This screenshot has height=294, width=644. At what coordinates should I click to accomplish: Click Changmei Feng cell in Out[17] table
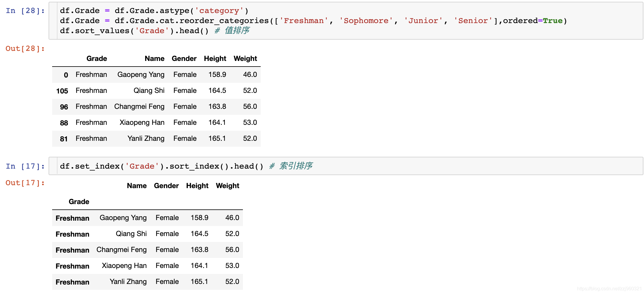point(121,250)
